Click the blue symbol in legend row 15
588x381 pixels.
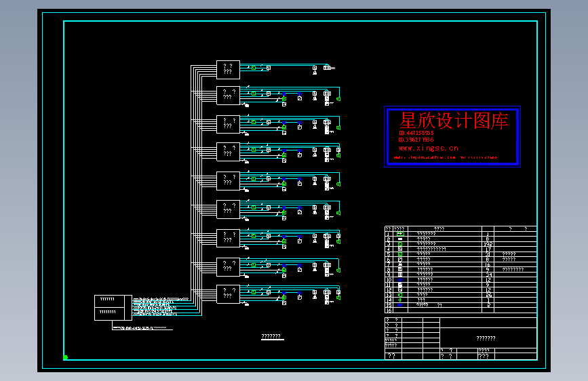click(400, 305)
